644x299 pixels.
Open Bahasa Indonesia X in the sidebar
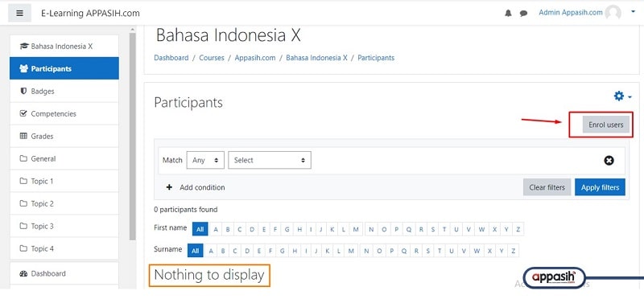click(64, 47)
